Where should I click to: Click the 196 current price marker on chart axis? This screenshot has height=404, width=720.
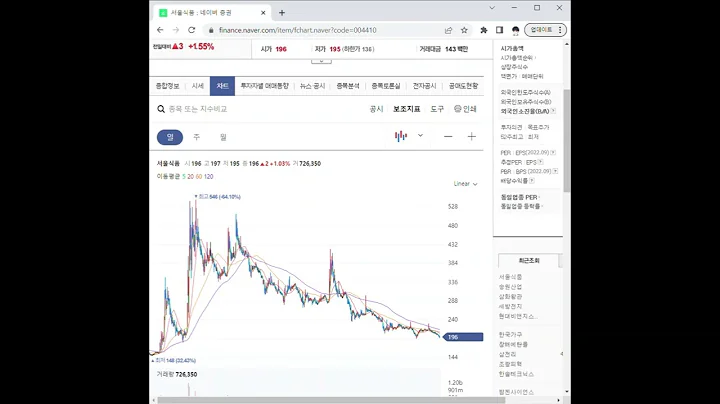click(463, 337)
